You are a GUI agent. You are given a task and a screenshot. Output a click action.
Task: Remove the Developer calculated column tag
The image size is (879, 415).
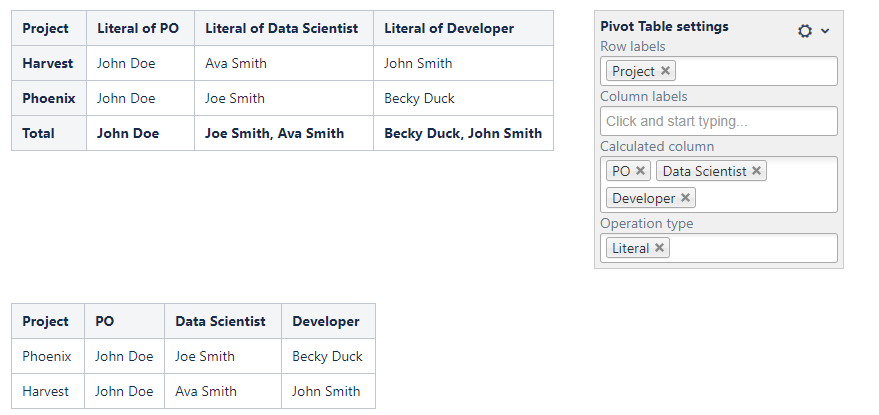point(686,198)
